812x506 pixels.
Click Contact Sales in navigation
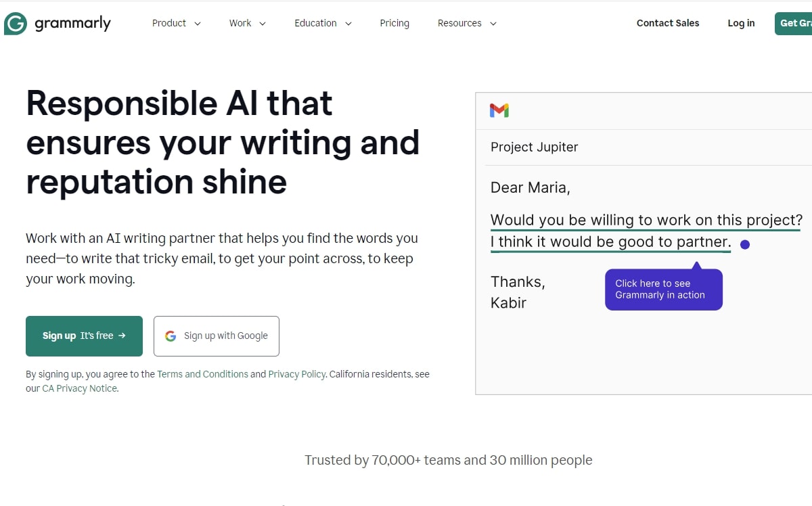pos(668,23)
